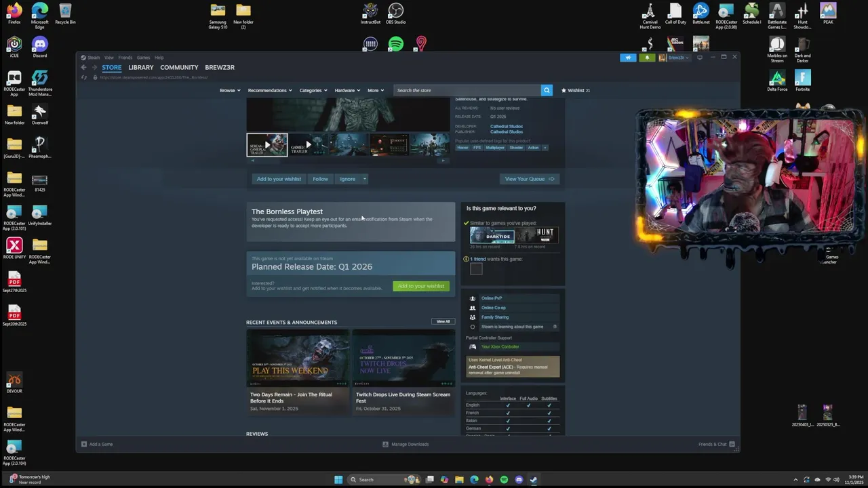Open the Friends menu in Steam
The image size is (868, 488).
pyautogui.click(x=125, y=58)
